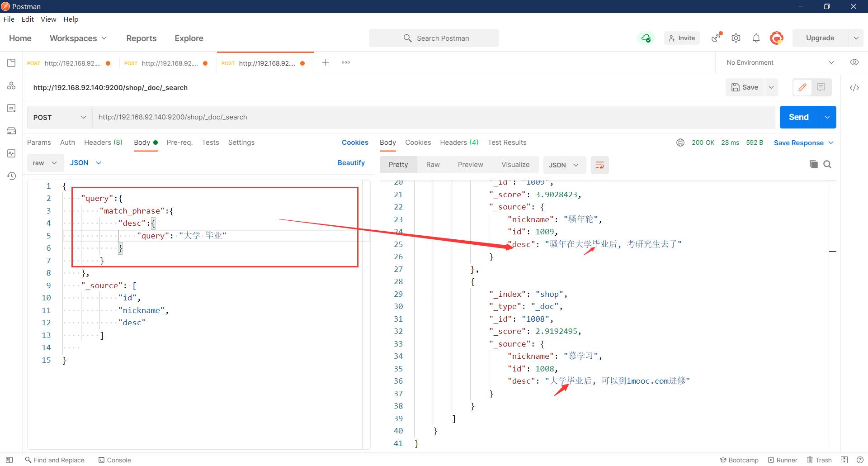
Task: Toggle the sidebar icon in status bar
Action: tap(9, 460)
